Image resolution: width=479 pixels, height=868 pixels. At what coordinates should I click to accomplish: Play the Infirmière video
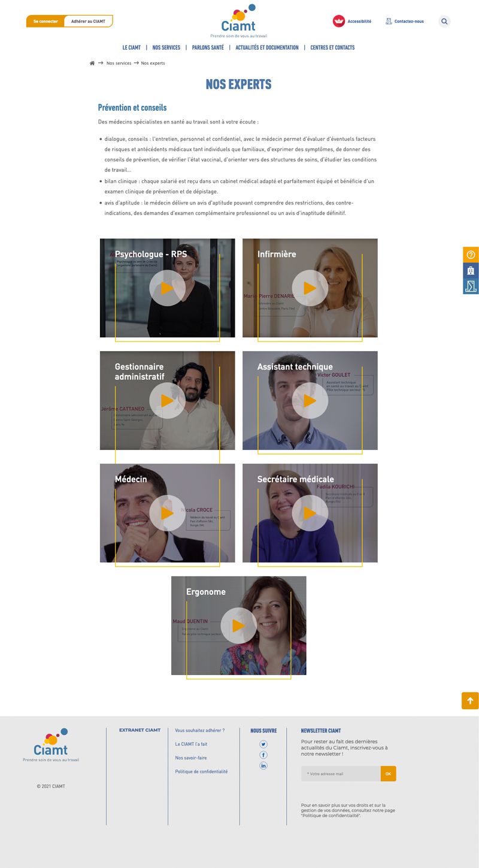[x=310, y=288]
